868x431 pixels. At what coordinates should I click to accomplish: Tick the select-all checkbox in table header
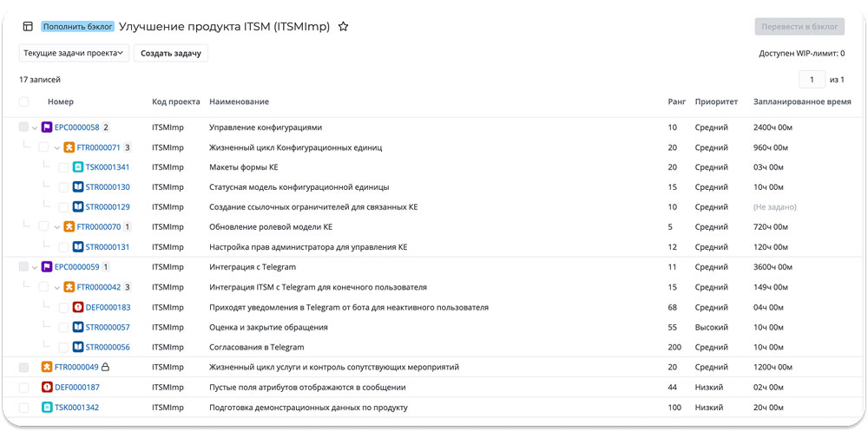click(x=23, y=102)
